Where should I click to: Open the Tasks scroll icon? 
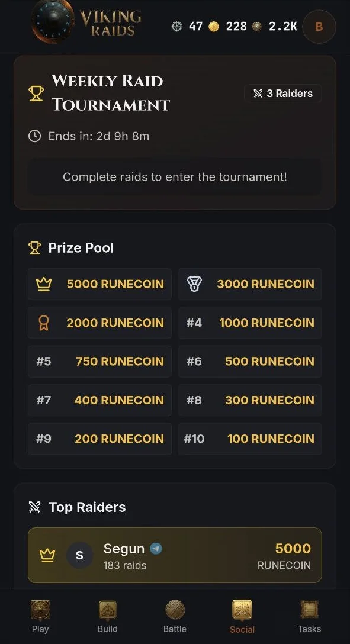(309, 610)
